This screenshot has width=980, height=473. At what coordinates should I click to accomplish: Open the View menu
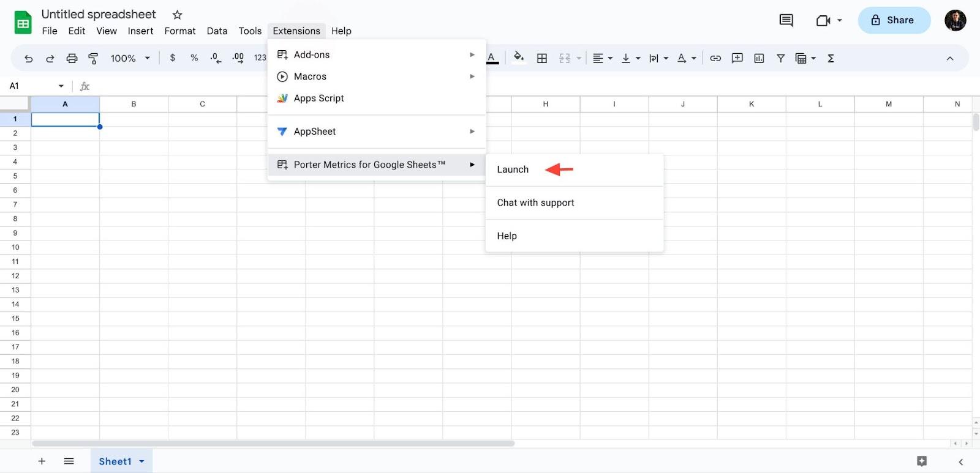click(107, 31)
